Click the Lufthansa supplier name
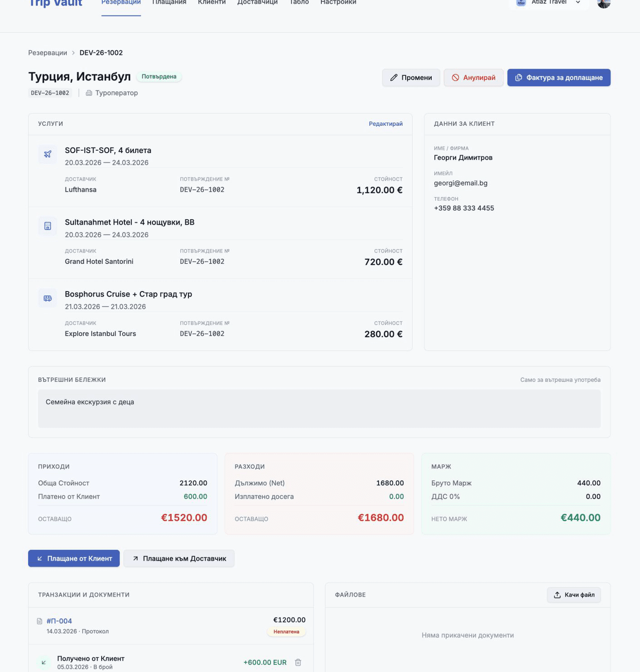Image resolution: width=640 pixels, height=672 pixels. [81, 190]
